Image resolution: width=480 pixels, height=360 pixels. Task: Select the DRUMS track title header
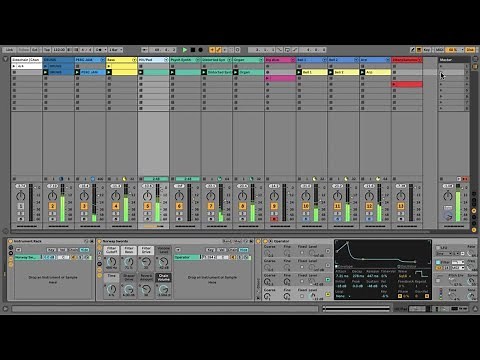point(58,60)
